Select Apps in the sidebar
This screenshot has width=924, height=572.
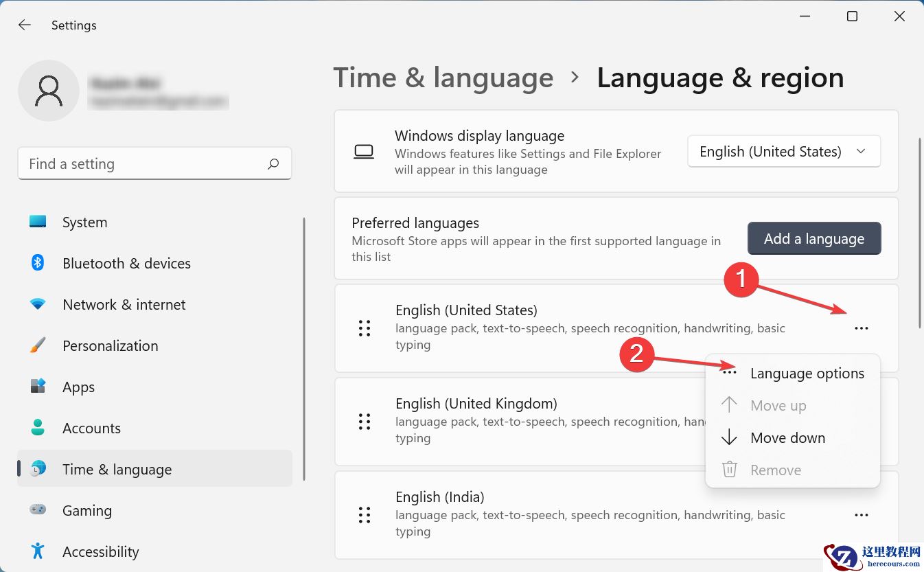[x=154, y=387]
